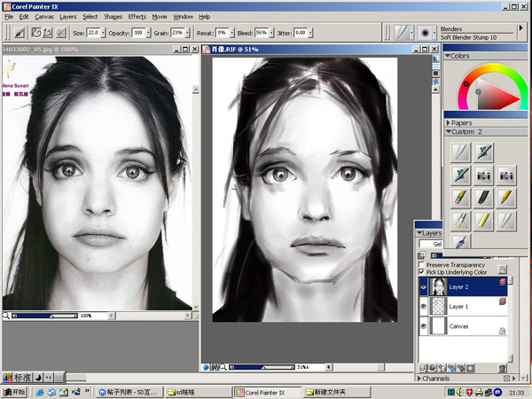Image resolution: width=532 pixels, height=399 pixels.
Task: Click the brush category icon in brush selector
Action: point(402,33)
